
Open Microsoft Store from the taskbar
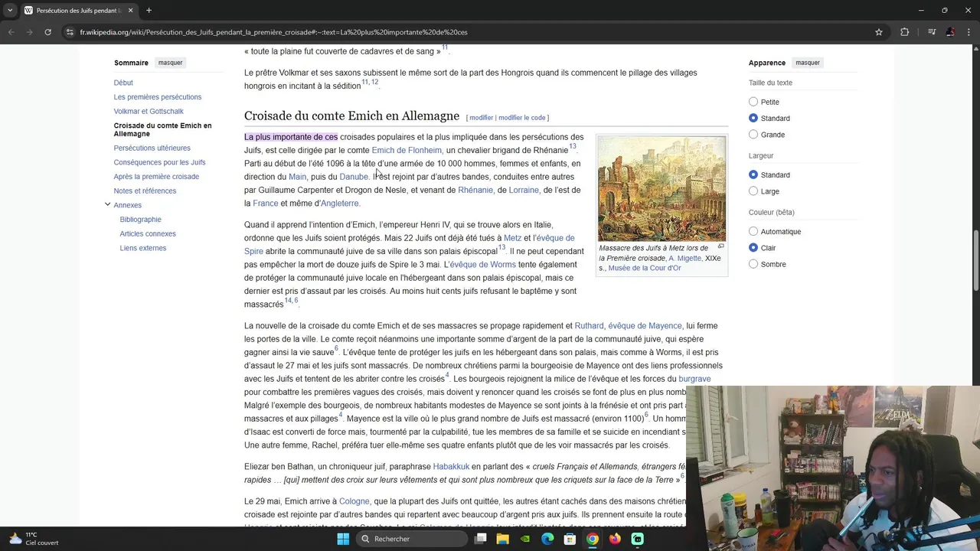point(570,539)
